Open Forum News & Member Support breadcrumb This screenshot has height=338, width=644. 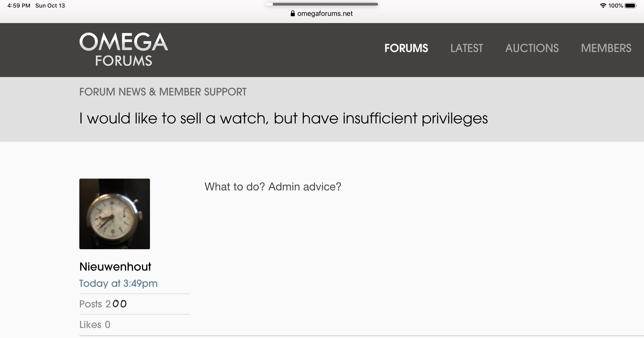point(163,92)
